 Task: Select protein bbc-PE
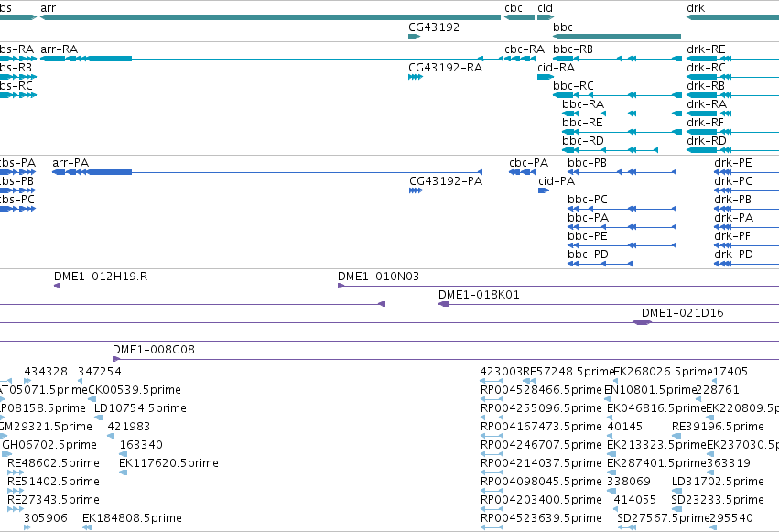pos(622,245)
